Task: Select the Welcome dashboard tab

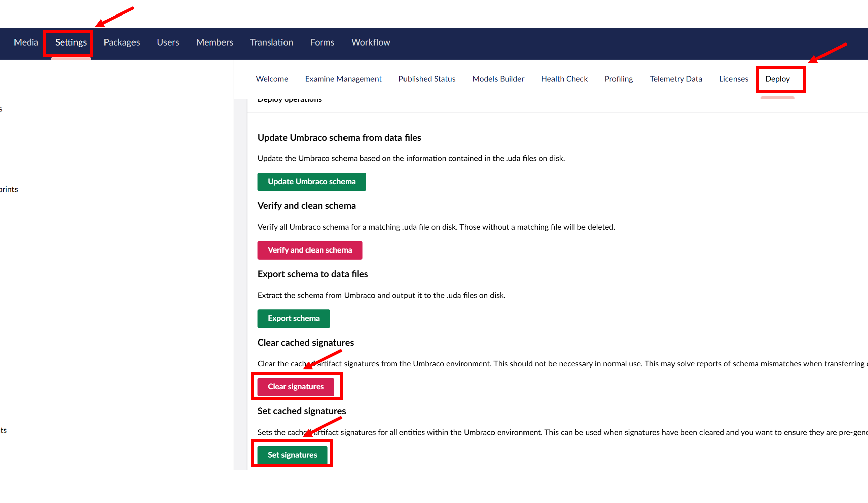Action: click(272, 79)
